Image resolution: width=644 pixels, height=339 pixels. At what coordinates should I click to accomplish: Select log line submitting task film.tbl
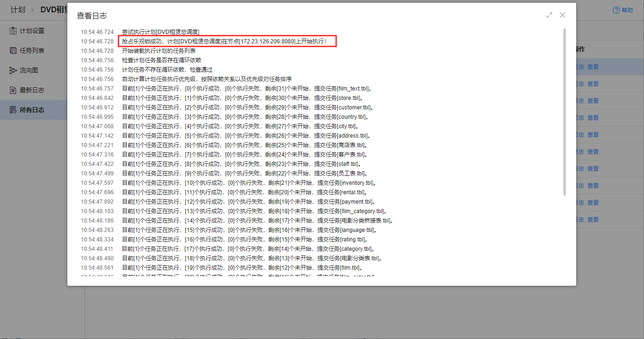(244, 268)
